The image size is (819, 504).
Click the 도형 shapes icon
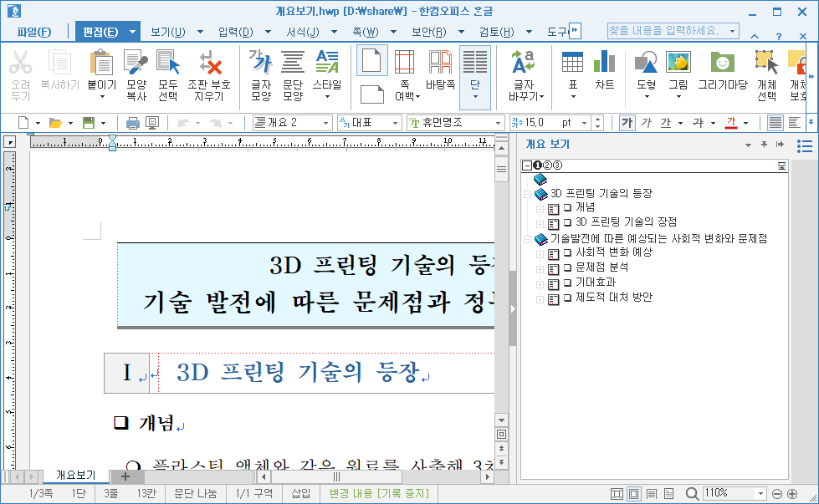646,63
